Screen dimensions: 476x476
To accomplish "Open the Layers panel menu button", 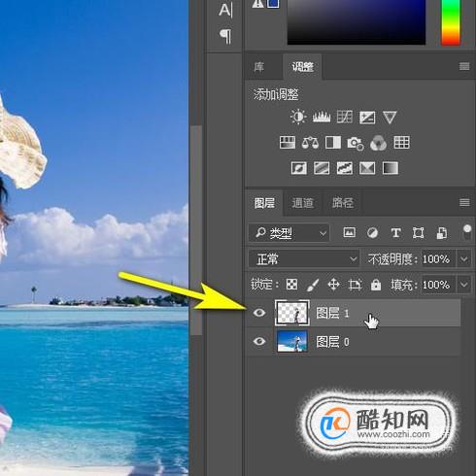I will click(464, 203).
